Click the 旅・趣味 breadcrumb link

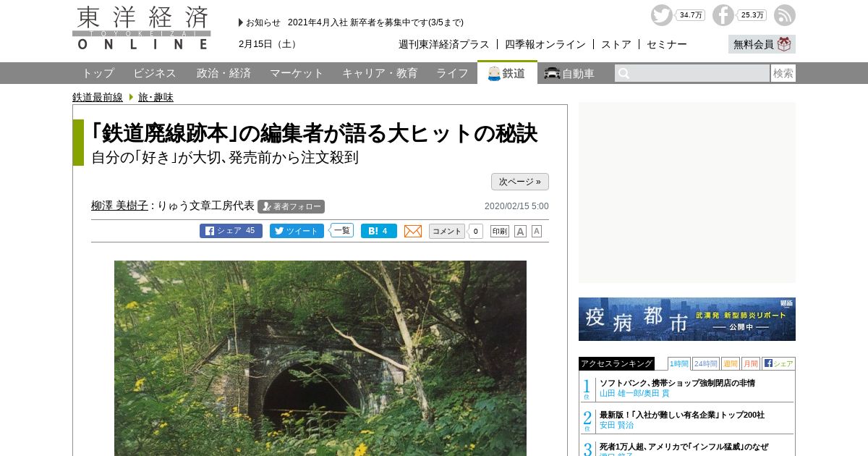pyautogui.click(x=156, y=97)
